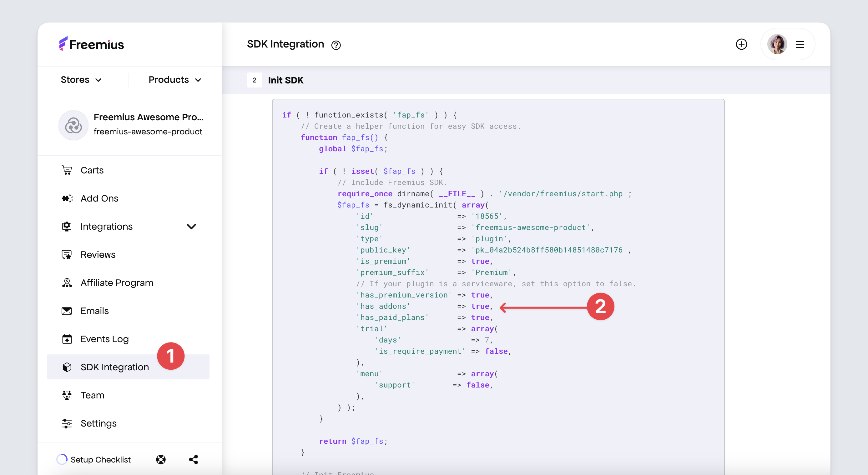Click the Init SDK section heading
Viewport: 868px width, 475px height.
tap(285, 80)
